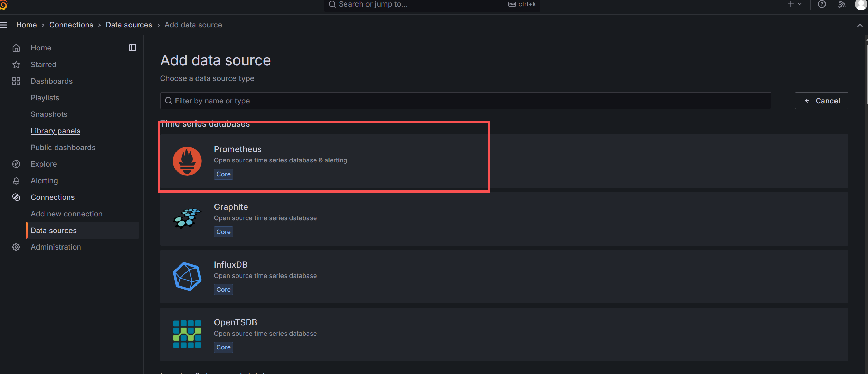Click the Graphite logo icon
868x374 pixels.
pyautogui.click(x=187, y=218)
